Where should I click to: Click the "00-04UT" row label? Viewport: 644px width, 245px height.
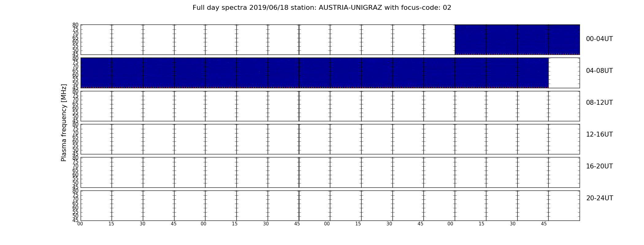tap(599, 39)
